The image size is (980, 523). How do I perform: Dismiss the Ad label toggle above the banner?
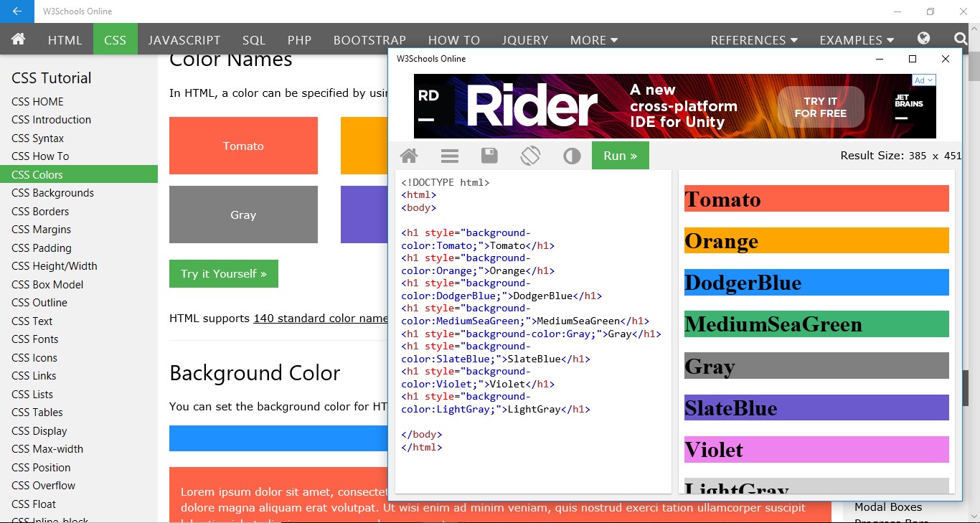(x=923, y=80)
